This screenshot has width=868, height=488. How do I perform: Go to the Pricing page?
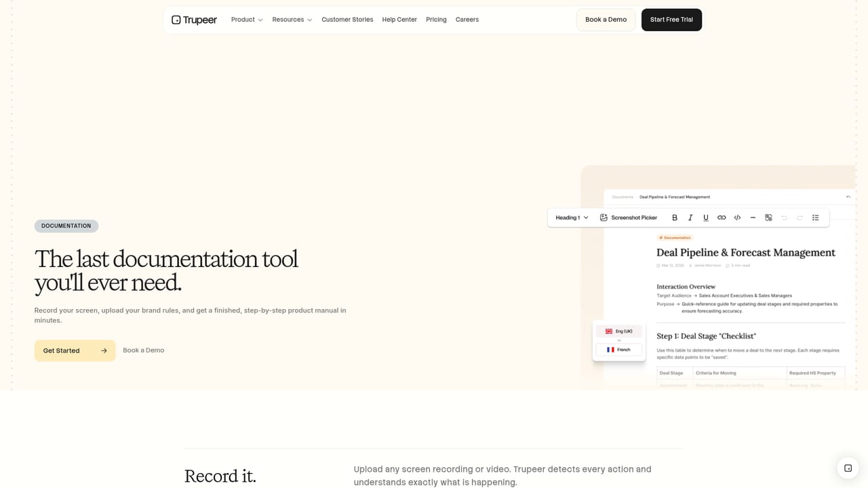tap(436, 20)
